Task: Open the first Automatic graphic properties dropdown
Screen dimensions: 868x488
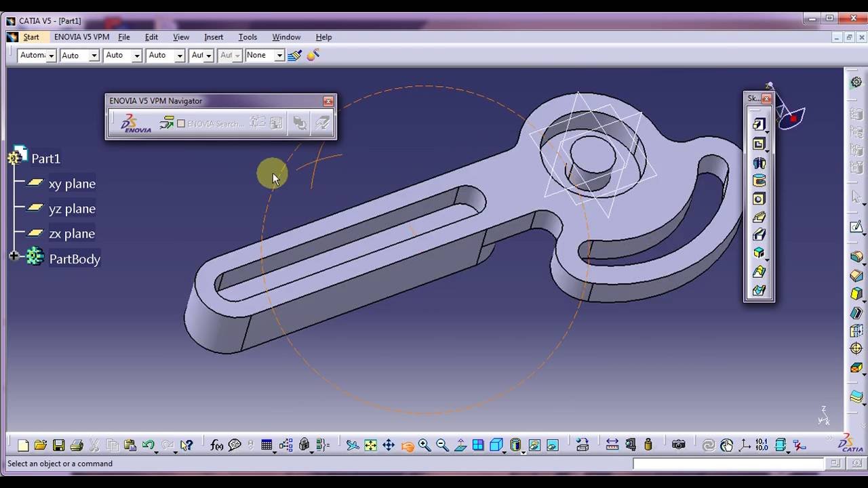Action: tap(51, 56)
